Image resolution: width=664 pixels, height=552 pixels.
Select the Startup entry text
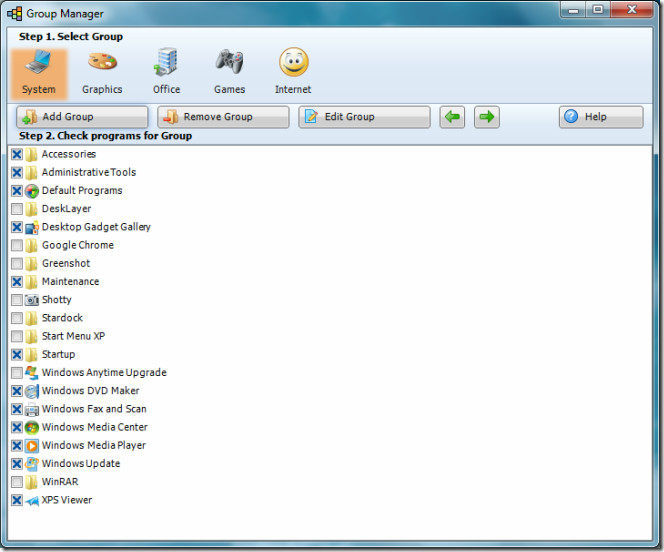[x=58, y=354]
